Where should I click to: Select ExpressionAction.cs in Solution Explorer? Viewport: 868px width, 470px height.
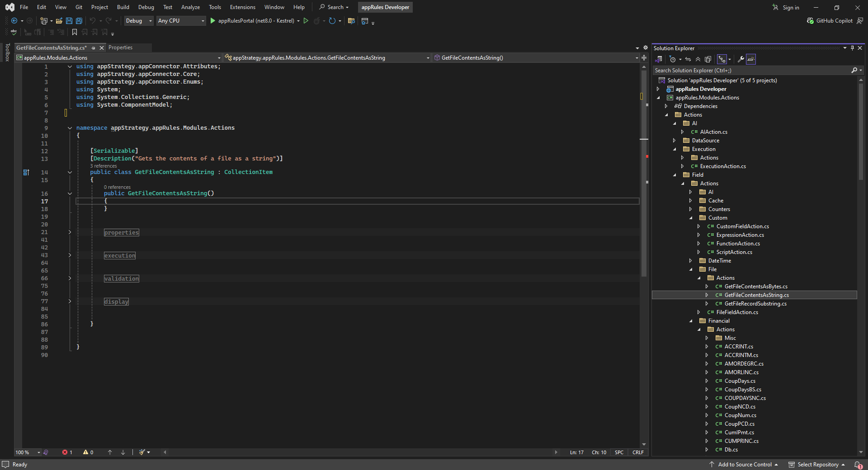pyautogui.click(x=740, y=235)
